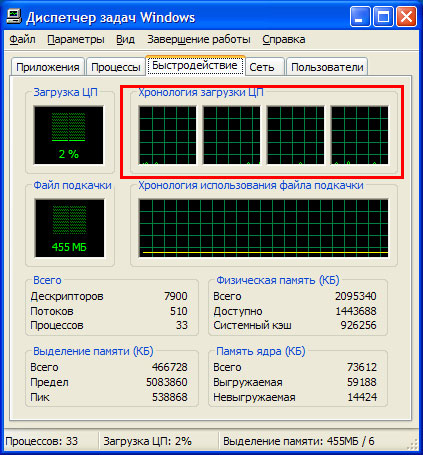Image resolution: width=423 pixels, height=455 pixels.
Task: Click the CPU load 2 % gauge
Action: coord(69,135)
